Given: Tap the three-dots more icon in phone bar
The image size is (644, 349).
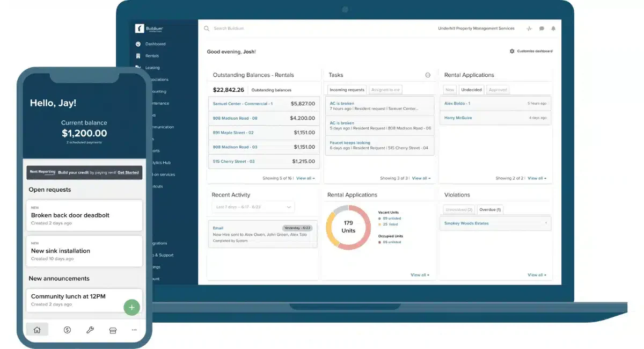Looking at the screenshot, I should click(134, 330).
